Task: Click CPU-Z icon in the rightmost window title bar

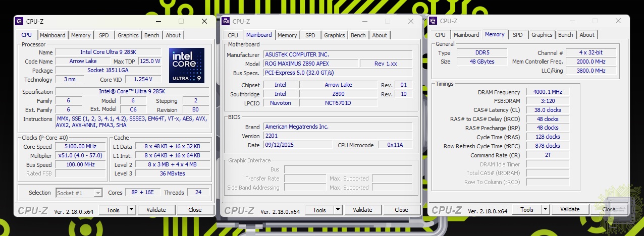Action: coord(433,21)
